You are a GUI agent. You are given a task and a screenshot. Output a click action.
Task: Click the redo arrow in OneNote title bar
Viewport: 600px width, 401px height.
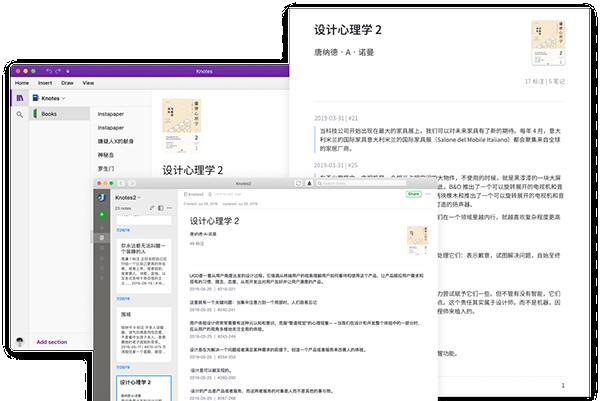(x=58, y=71)
